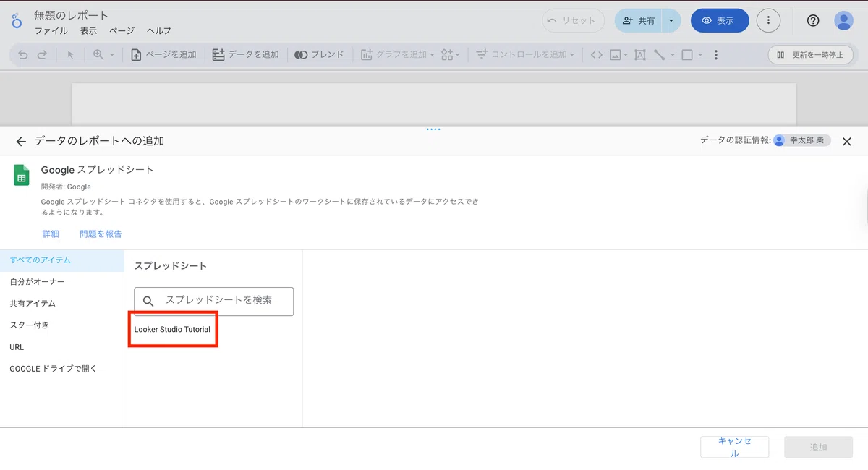Screen dimensions: 868x470
Task: Select スター付き in sidebar
Action: coord(62,325)
